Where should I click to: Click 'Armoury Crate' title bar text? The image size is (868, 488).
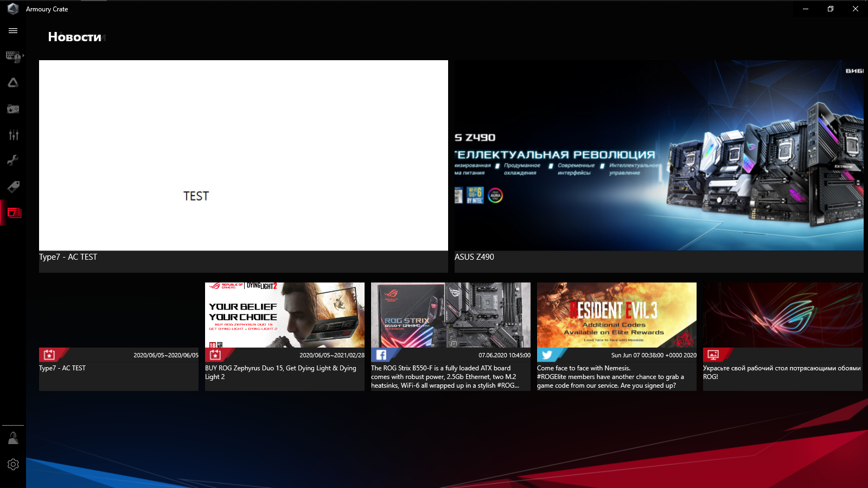tap(47, 9)
